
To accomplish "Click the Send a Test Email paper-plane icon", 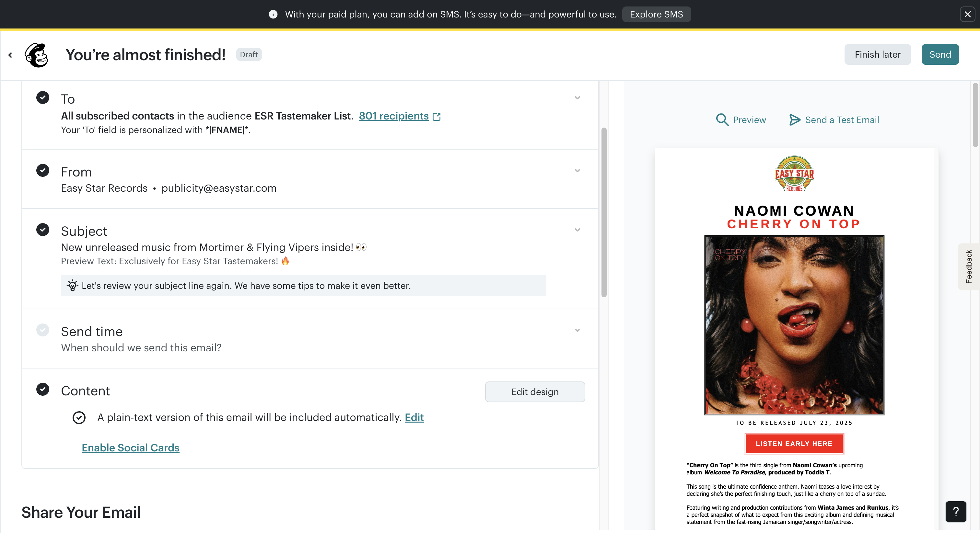I will [x=794, y=120].
